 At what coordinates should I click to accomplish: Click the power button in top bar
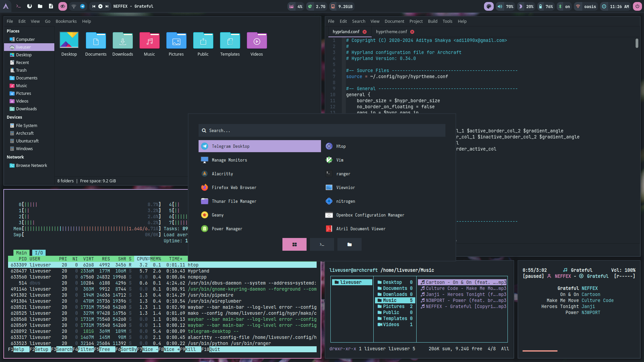pos(637,6)
